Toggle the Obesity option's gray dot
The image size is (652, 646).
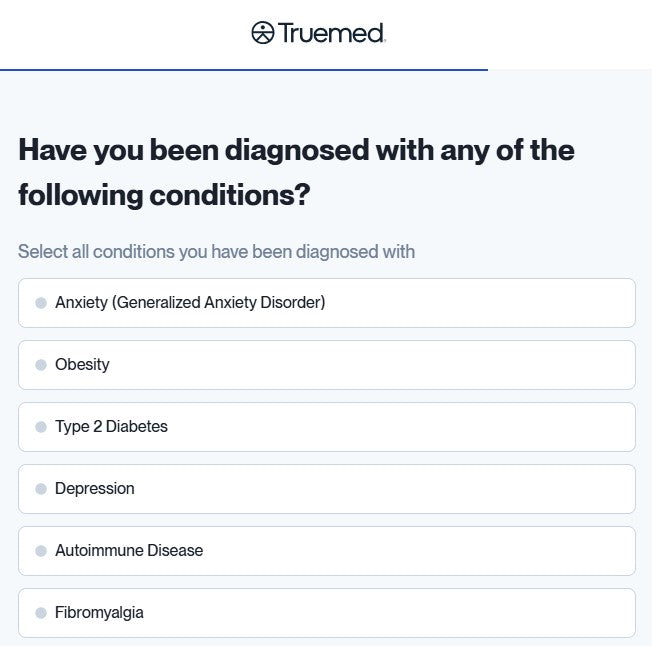pyautogui.click(x=41, y=365)
